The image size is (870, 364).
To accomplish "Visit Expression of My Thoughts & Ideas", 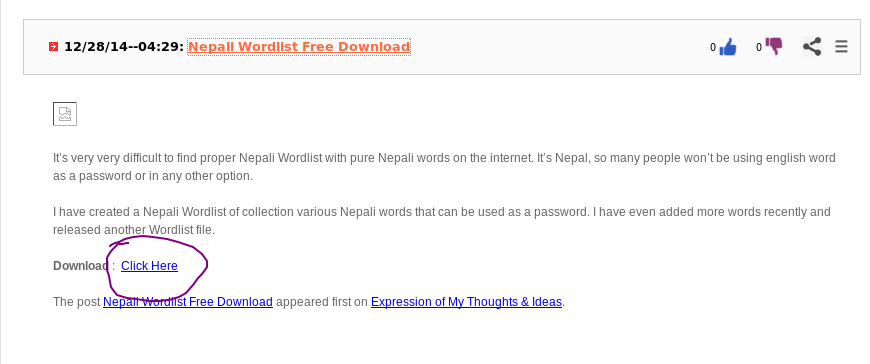I will click(x=466, y=302).
